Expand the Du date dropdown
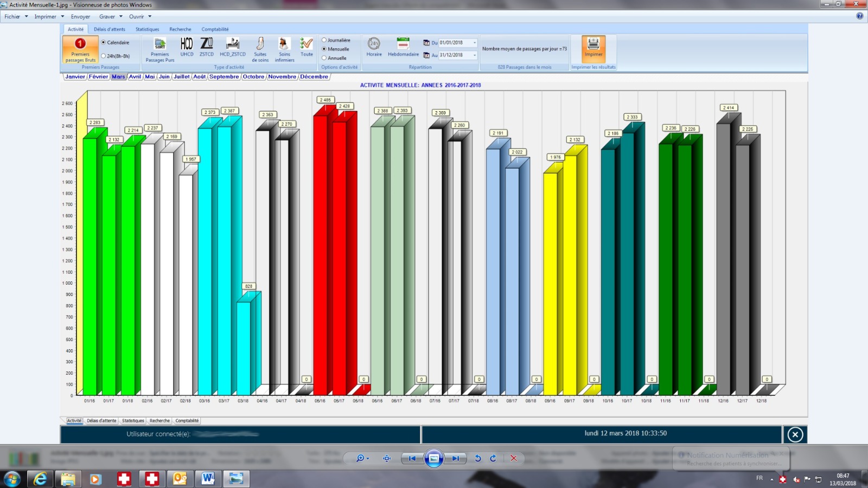This screenshot has width=868, height=488. coord(474,43)
